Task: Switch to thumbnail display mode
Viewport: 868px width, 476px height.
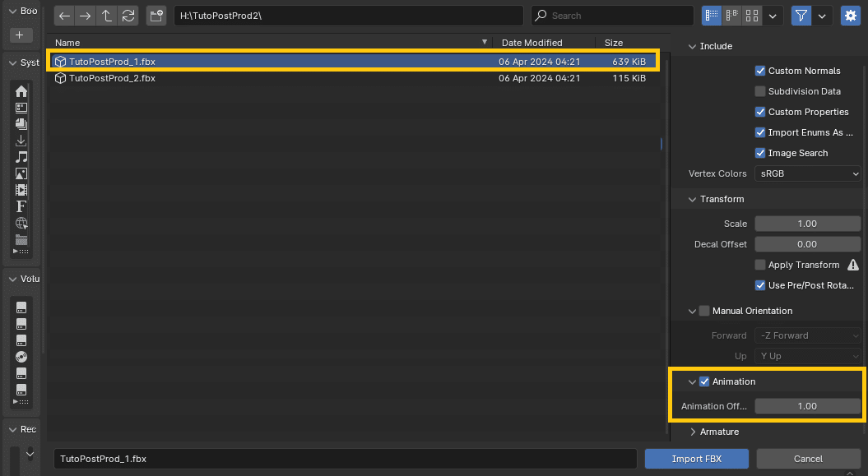Action: tap(752, 16)
